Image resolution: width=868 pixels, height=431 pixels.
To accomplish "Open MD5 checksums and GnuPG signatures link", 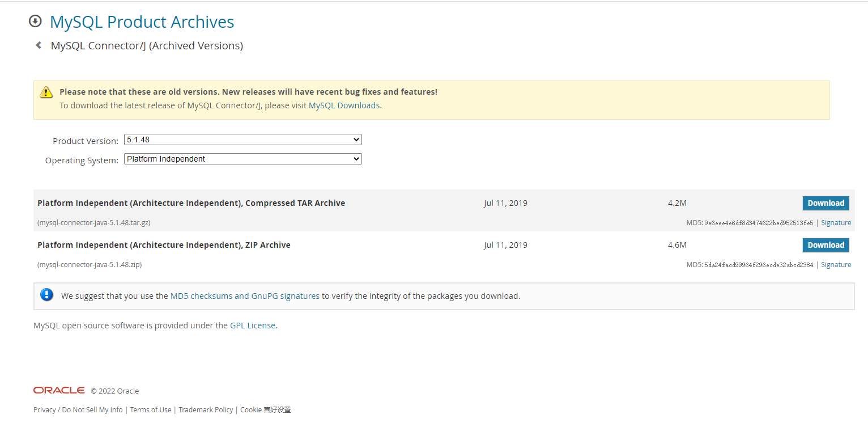I will 245,296.
